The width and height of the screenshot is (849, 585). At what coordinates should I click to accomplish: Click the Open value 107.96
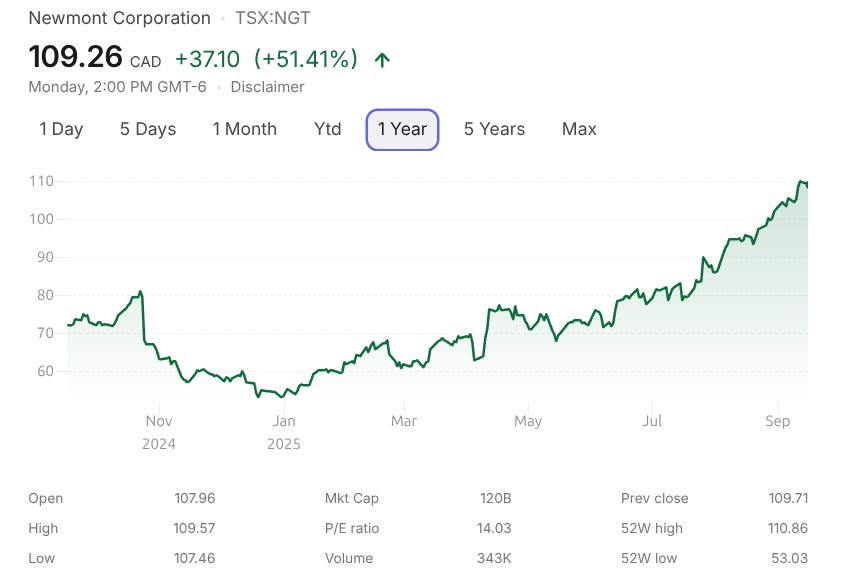pyautogui.click(x=194, y=498)
